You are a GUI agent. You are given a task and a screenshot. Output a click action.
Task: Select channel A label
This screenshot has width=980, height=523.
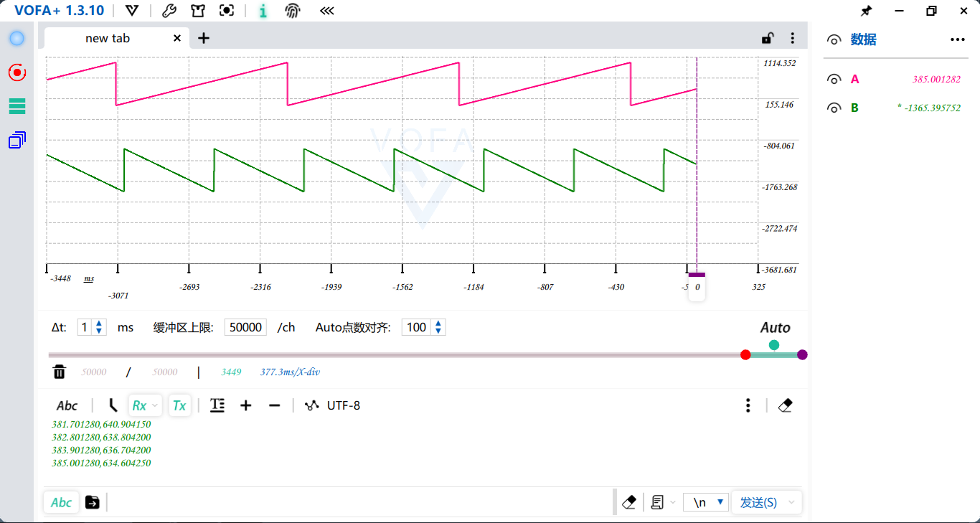pos(854,79)
